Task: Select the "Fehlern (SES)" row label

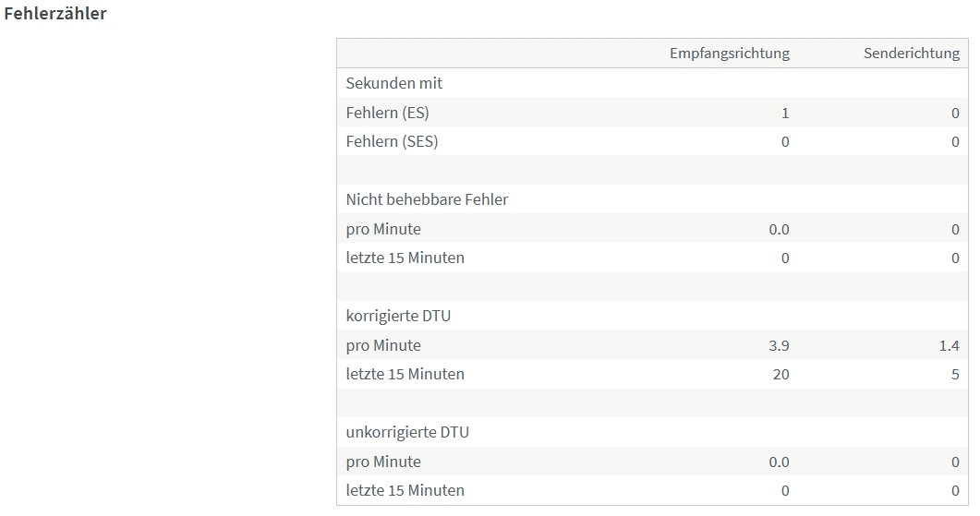Action: pos(393,142)
